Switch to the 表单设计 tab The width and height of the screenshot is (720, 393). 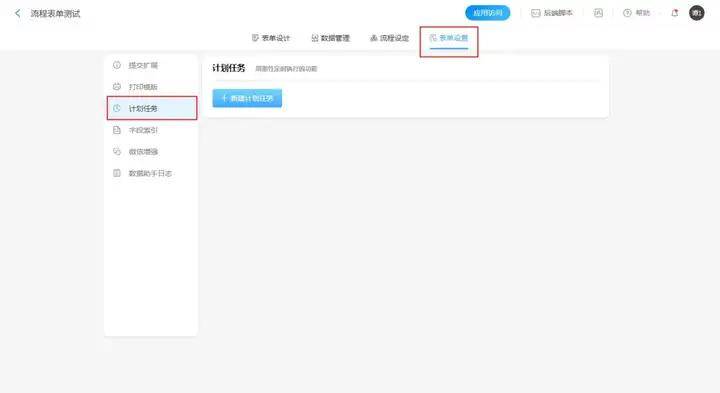271,38
